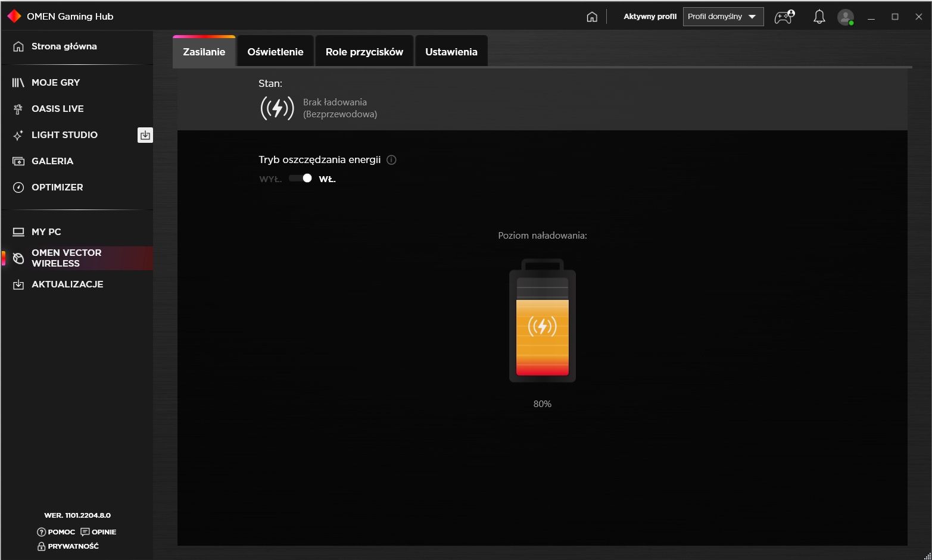This screenshot has width=932, height=560.
Task: Open the Ustawienia tab
Action: 451,52
